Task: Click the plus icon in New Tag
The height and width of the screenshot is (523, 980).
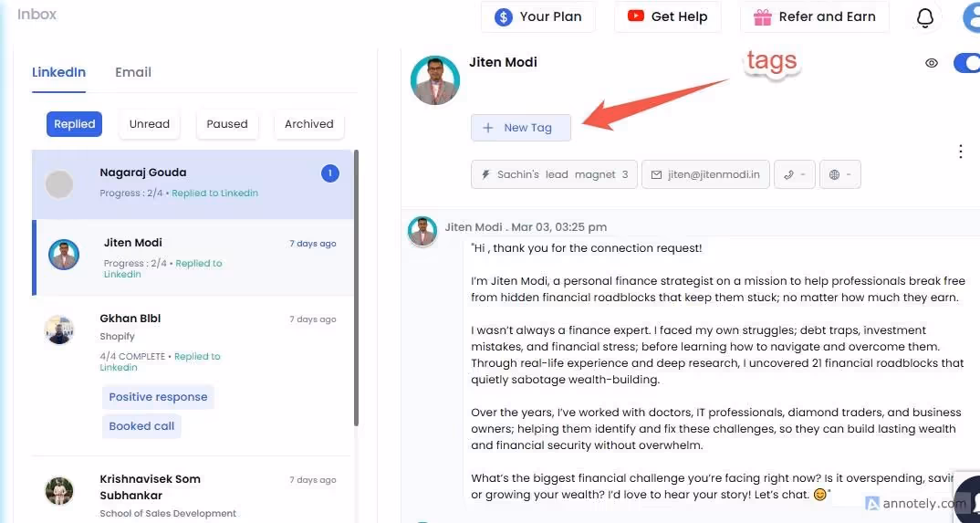Action: pos(488,128)
